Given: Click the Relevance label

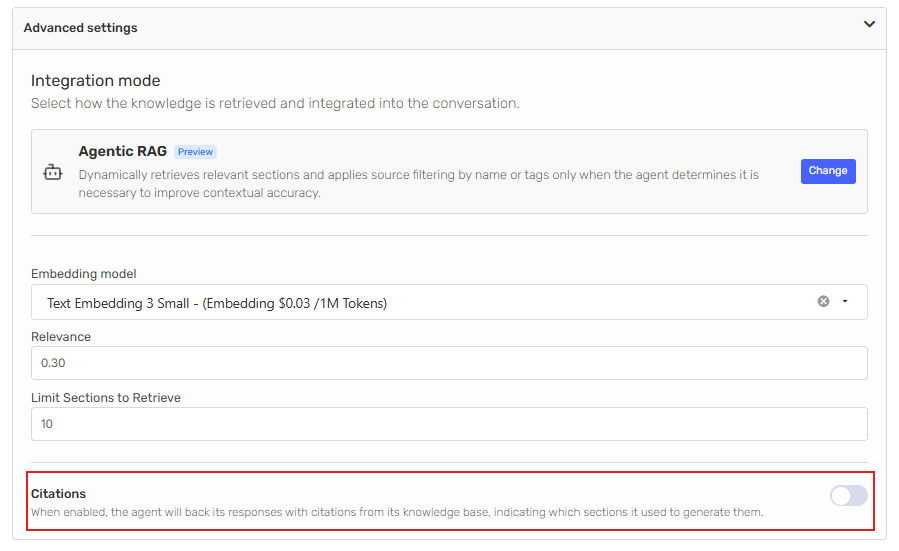Looking at the screenshot, I should [x=61, y=337].
